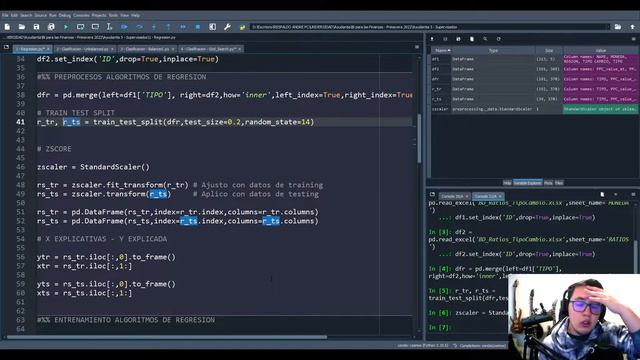Interrupt kernel console icon
The height and width of the screenshot is (360, 640).
616,195
